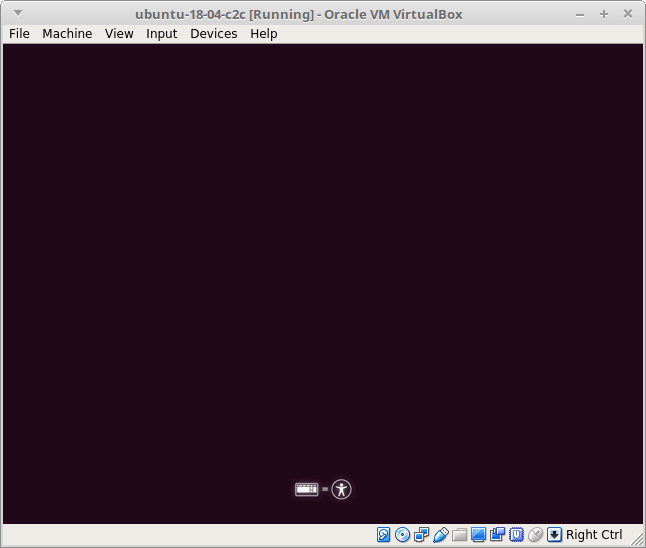Image resolution: width=646 pixels, height=548 pixels.
Task: Open the network adapter status icon
Action: (422, 535)
